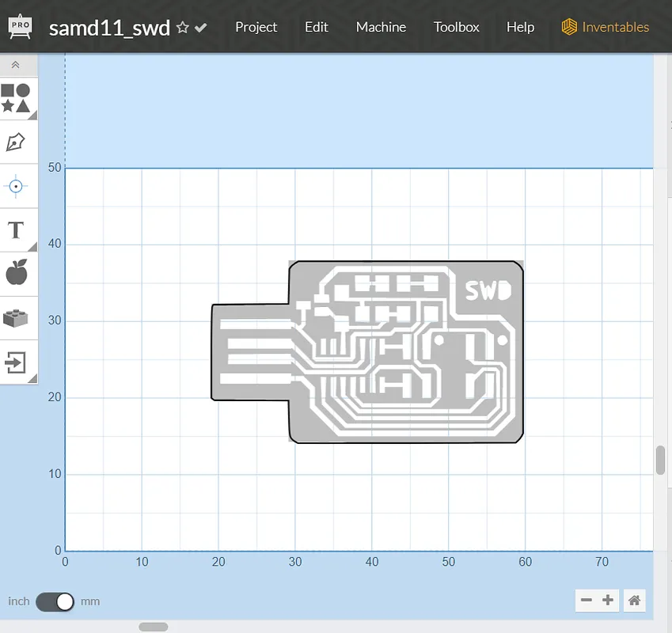The image size is (672, 633).
Task: Open the apple Icons library
Action: 17,274
